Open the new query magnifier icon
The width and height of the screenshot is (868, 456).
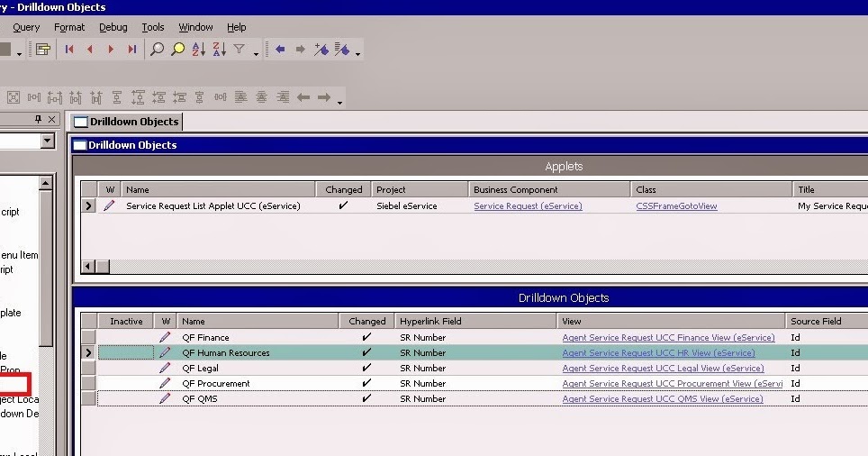click(x=158, y=50)
